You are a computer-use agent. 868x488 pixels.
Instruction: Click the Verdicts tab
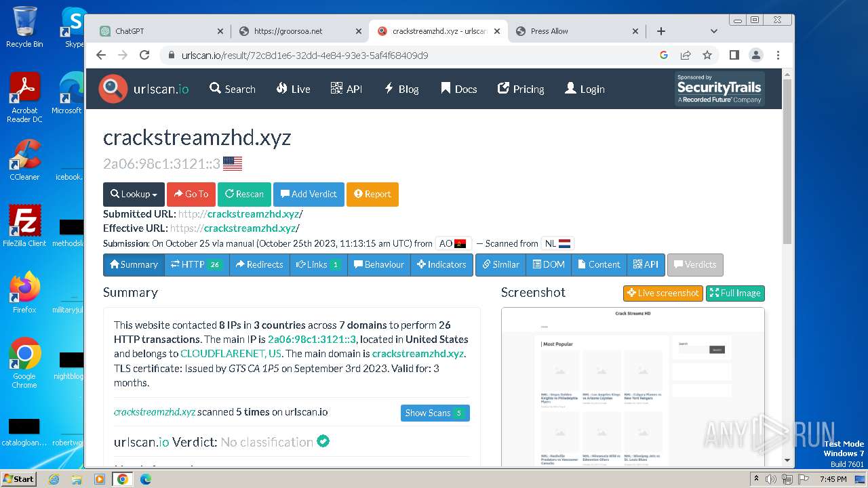tap(695, 265)
